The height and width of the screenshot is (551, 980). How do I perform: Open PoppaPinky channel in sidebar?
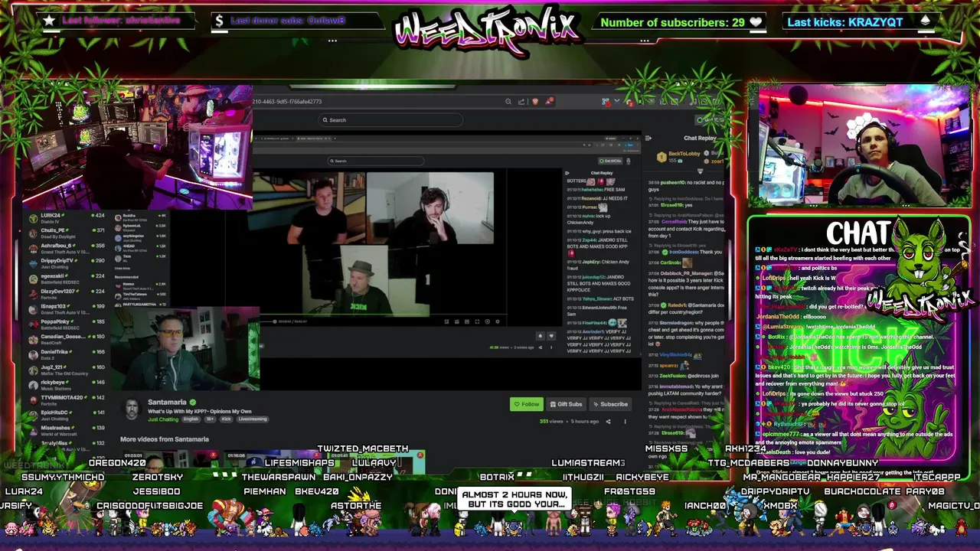pos(66,324)
